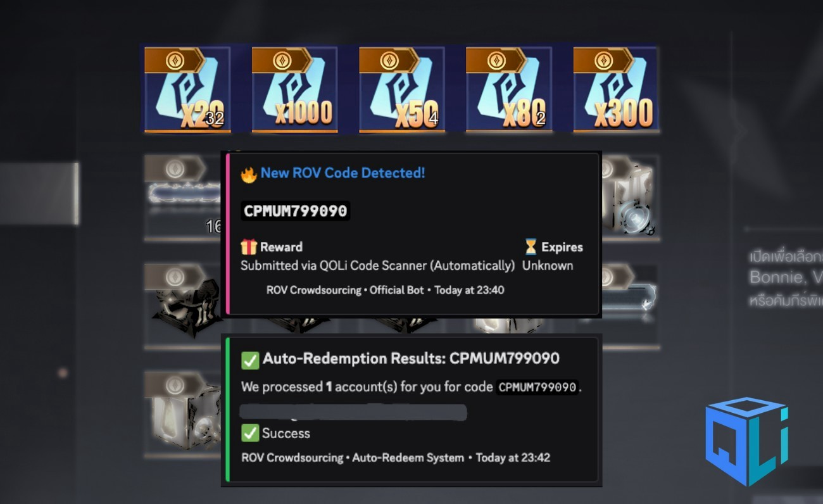Copy the CPMUM799090 code block
This screenshot has height=504, width=823.
296,211
